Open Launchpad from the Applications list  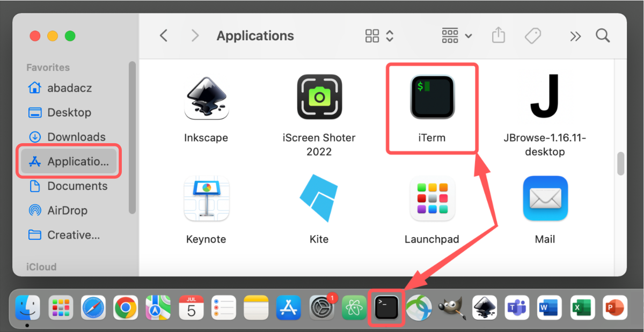point(432,198)
